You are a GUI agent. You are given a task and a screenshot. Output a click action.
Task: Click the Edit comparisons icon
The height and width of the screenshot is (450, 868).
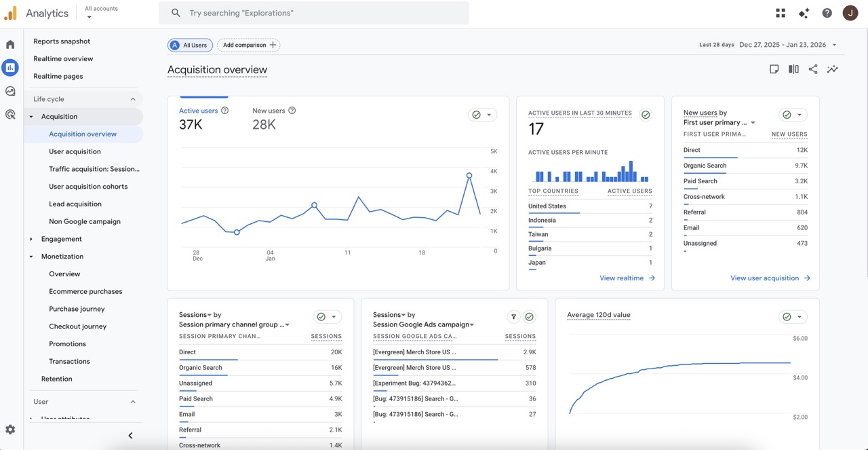coord(793,69)
